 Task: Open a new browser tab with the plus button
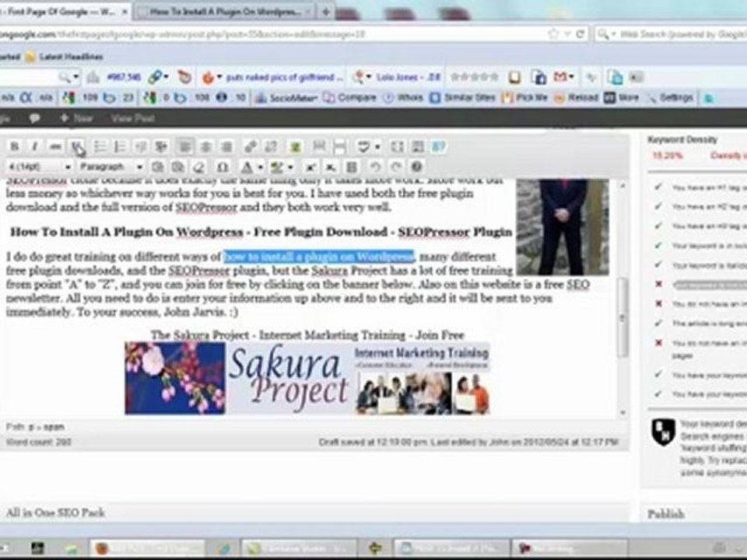point(326,12)
